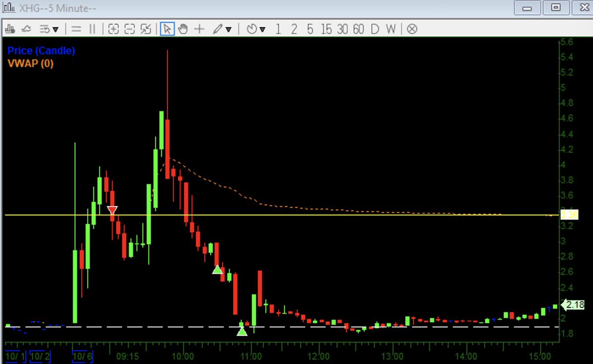
Task: Click the bar chart type icon in toolbar
Action: 10,29
